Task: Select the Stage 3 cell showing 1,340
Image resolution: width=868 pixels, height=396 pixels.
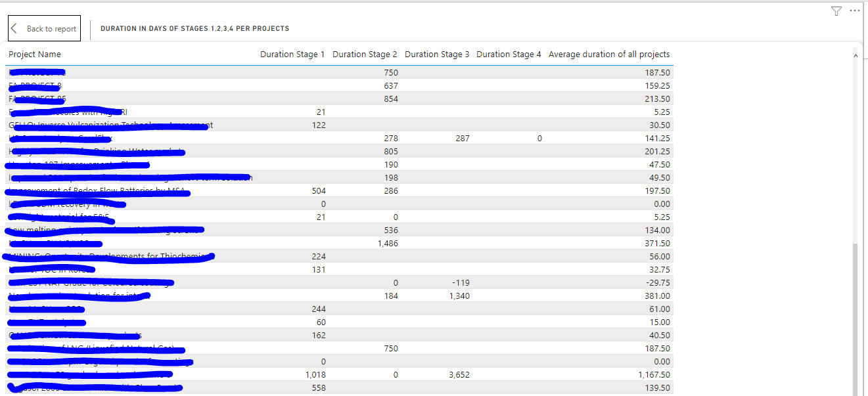Action: point(460,296)
